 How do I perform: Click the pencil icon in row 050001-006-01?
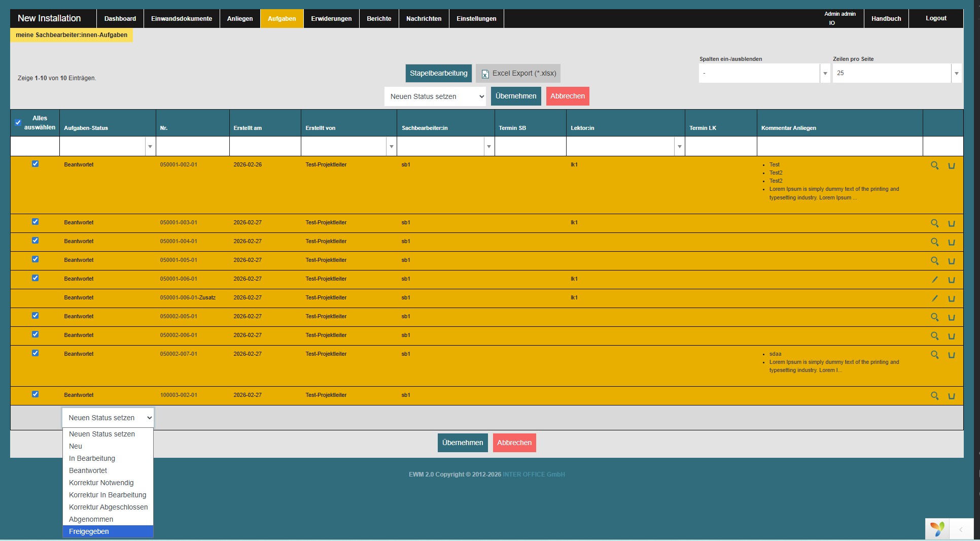(x=934, y=280)
